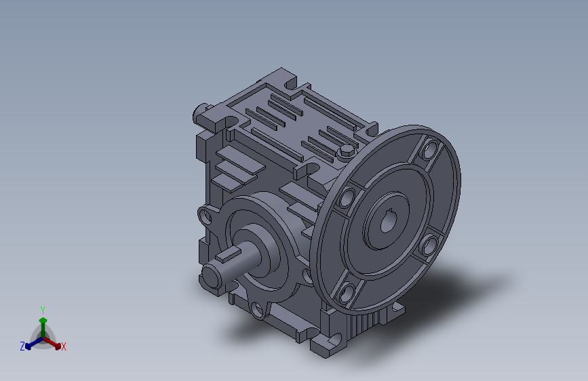Image resolution: width=588 pixels, height=381 pixels.
Task: Select the keyed bore at the flange center
Action: pos(388,222)
